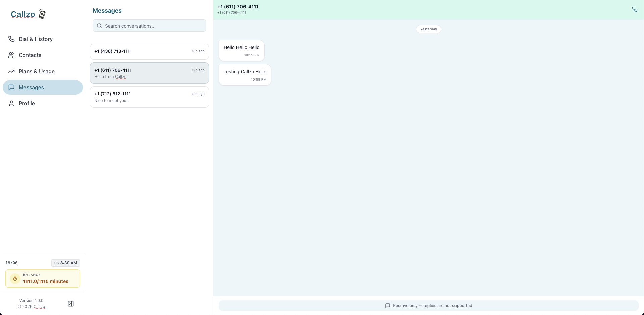Click the Dial & History phone icon

point(11,39)
